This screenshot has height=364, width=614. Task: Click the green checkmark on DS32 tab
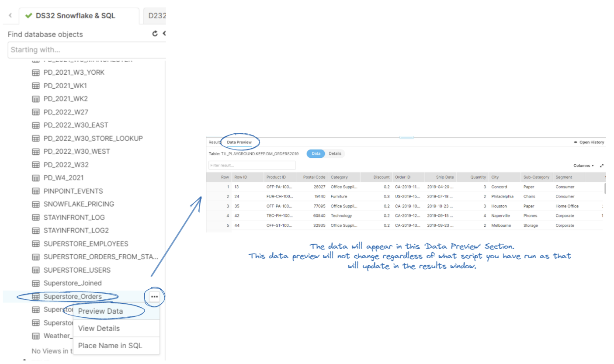click(x=29, y=16)
